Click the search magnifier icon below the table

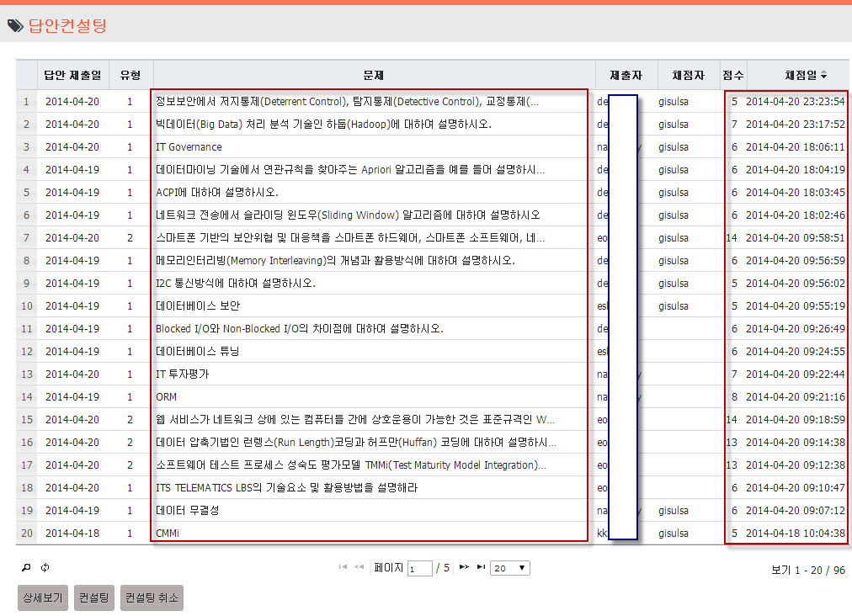26,568
